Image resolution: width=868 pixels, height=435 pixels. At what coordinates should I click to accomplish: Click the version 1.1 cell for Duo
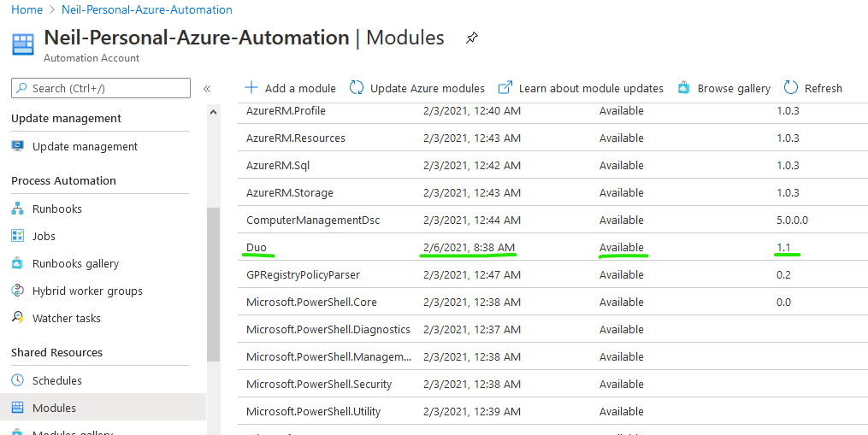pyautogui.click(x=783, y=247)
